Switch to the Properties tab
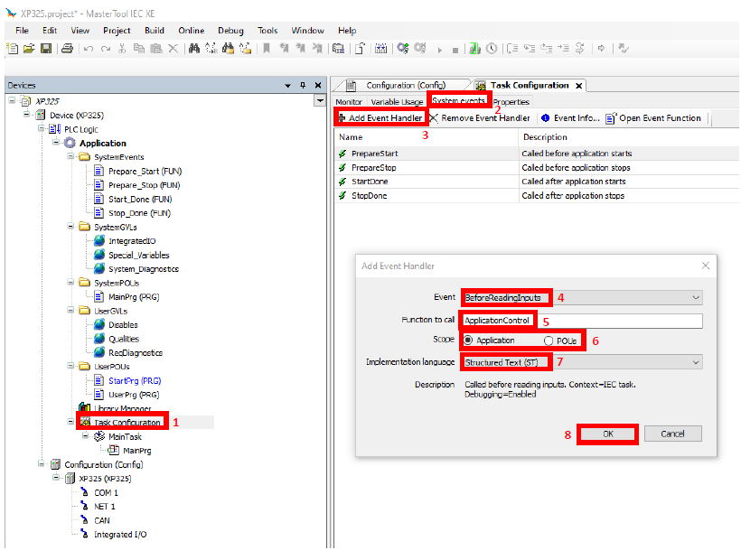 point(511,102)
